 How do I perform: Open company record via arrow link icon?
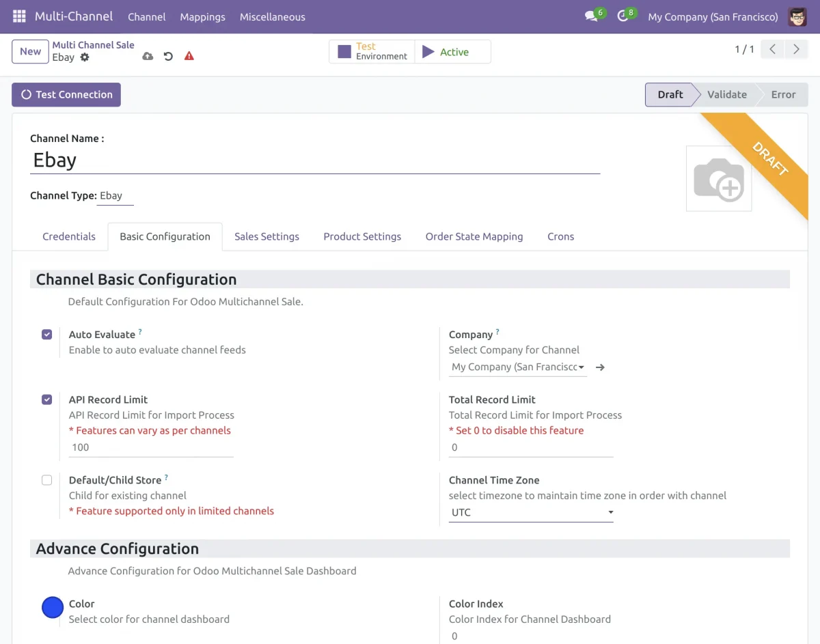[x=600, y=367]
